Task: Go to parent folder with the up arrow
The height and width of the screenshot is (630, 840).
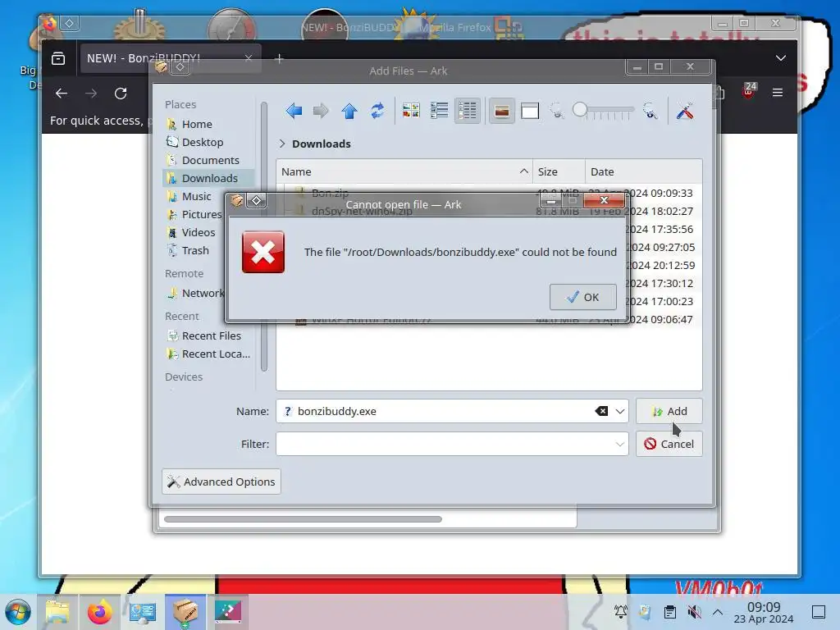Action: (349, 111)
